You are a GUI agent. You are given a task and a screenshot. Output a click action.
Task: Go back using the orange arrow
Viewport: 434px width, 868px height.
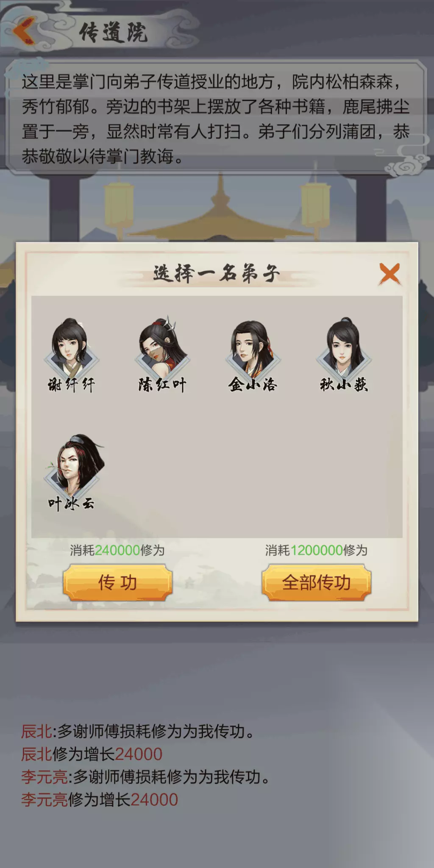click(24, 31)
